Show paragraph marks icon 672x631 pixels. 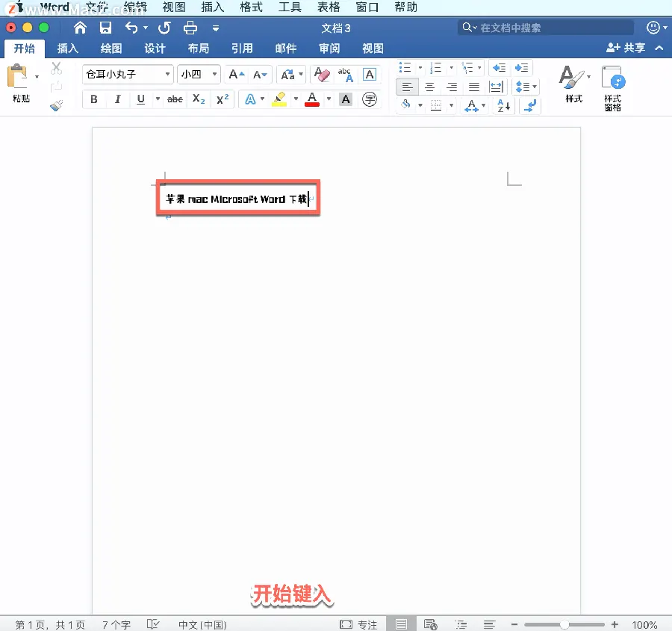click(x=530, y=105)
